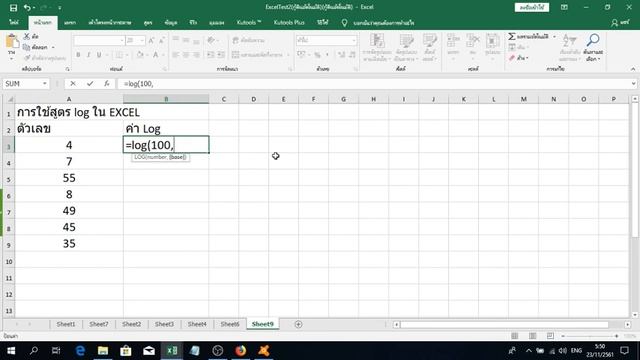The height and width of the screenshot is (360, 640).
Task: Click the Format cells icon
Action: (x=493, y=41)
